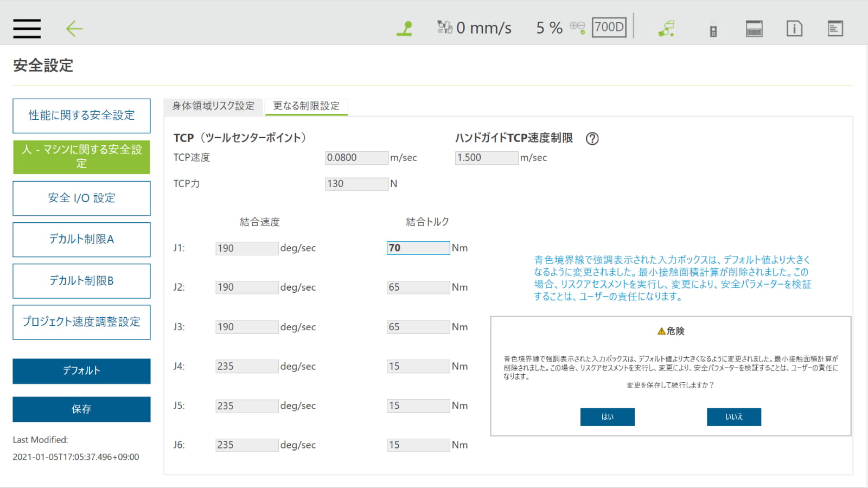Click the robot speed icon beside 0 mm/s
This screenshot has width=868, height=488.
[444, 27]
